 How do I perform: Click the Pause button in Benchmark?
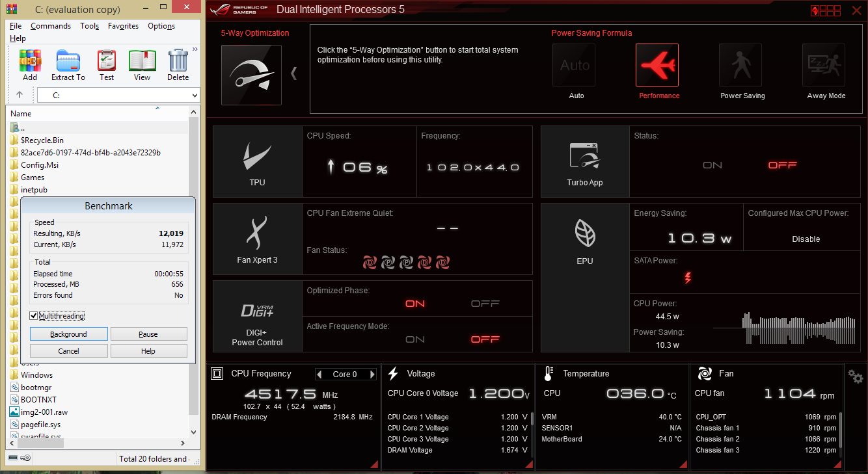pos(148,334)
